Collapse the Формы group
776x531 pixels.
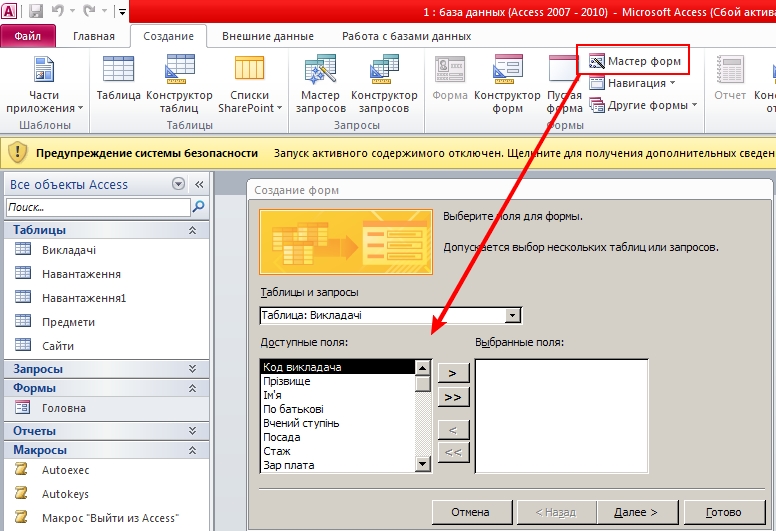pos(193,388)
